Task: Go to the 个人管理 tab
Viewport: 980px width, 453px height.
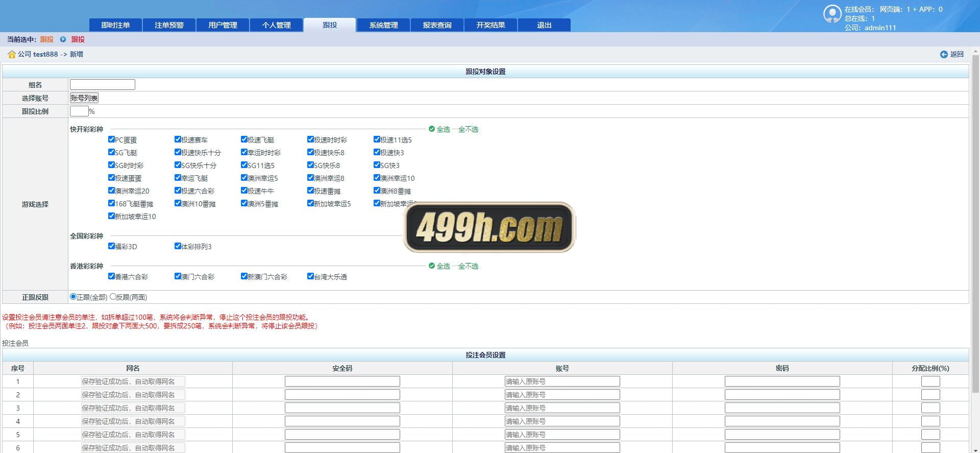Action: click(276, 25)
